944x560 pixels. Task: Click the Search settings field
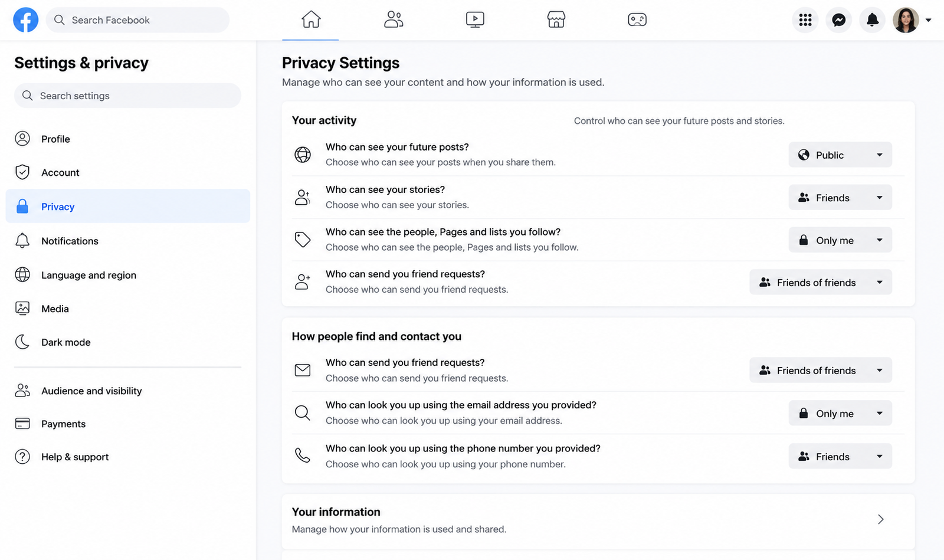[x=127, y=96]
